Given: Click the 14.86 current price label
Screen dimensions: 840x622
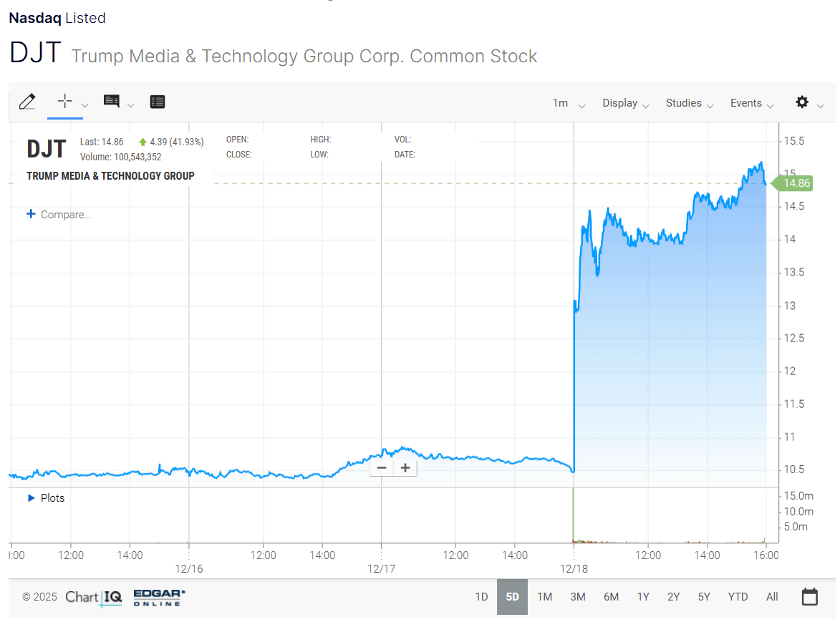Looking at the screenshot, I should pyautogui.click(x=796, y=183).
